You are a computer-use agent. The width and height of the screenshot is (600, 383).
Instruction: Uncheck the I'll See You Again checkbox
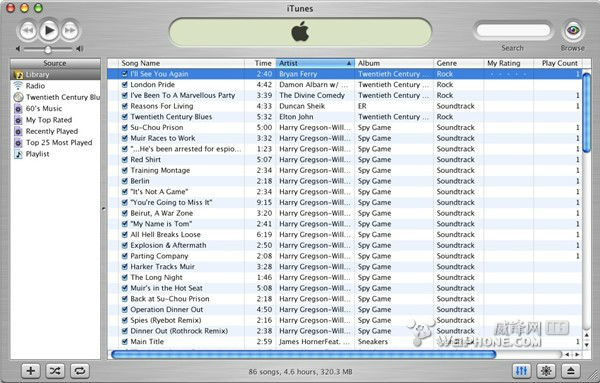pyautogui.click(x=124, y=74)
